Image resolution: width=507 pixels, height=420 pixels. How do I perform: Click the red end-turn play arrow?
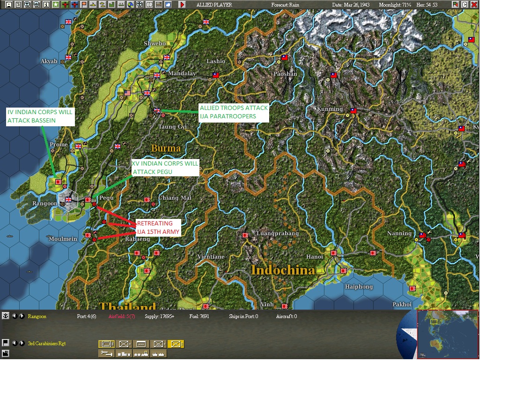coord(182,5)
